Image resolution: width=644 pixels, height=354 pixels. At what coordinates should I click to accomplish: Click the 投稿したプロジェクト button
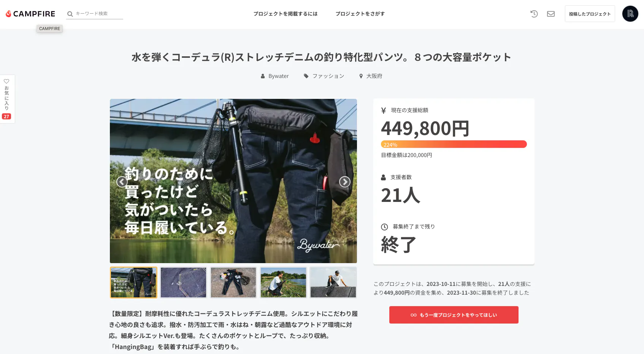[590, 14]
